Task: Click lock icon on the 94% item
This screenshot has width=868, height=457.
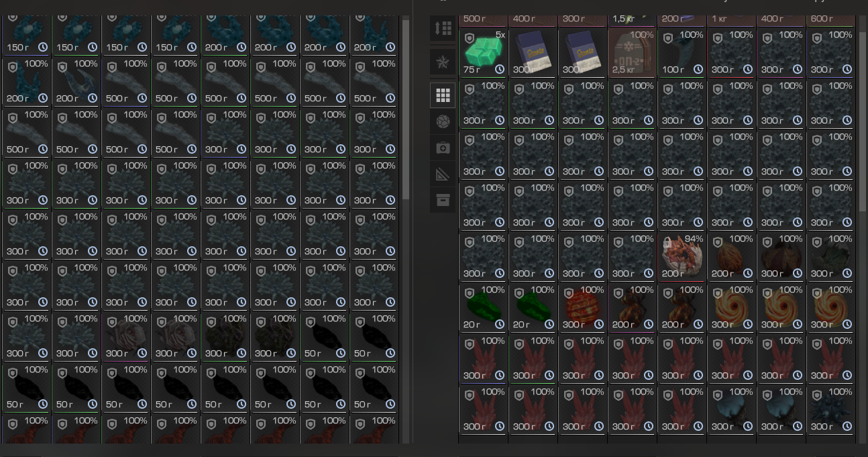Action: pos(668,242)
